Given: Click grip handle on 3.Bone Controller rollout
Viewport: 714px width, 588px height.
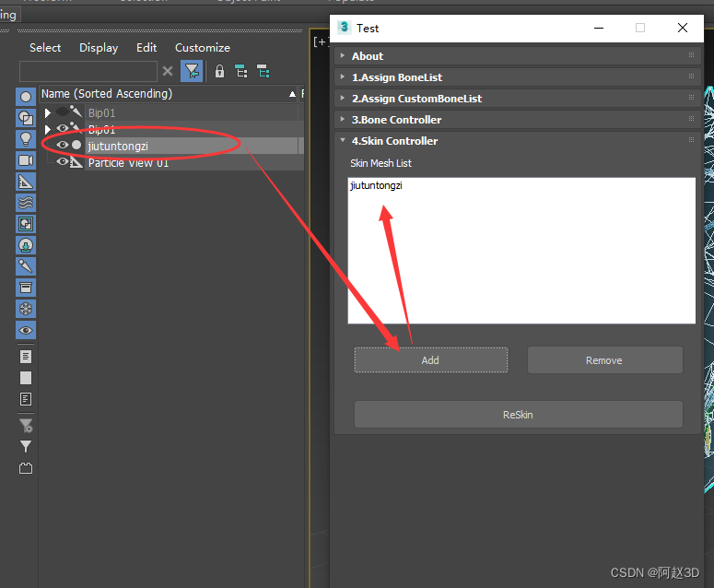Looking at the screenshot, I should pos(691,118).
